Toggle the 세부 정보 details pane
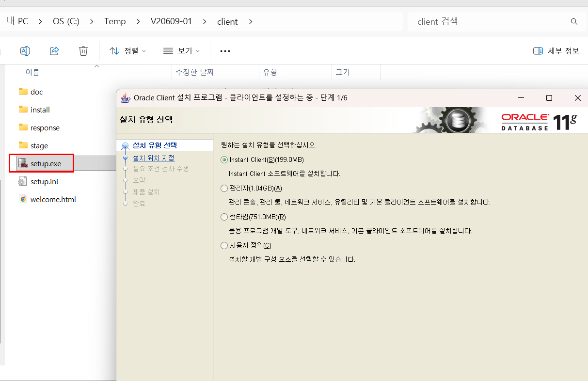The image size is (588, 381). coord(556,51)
